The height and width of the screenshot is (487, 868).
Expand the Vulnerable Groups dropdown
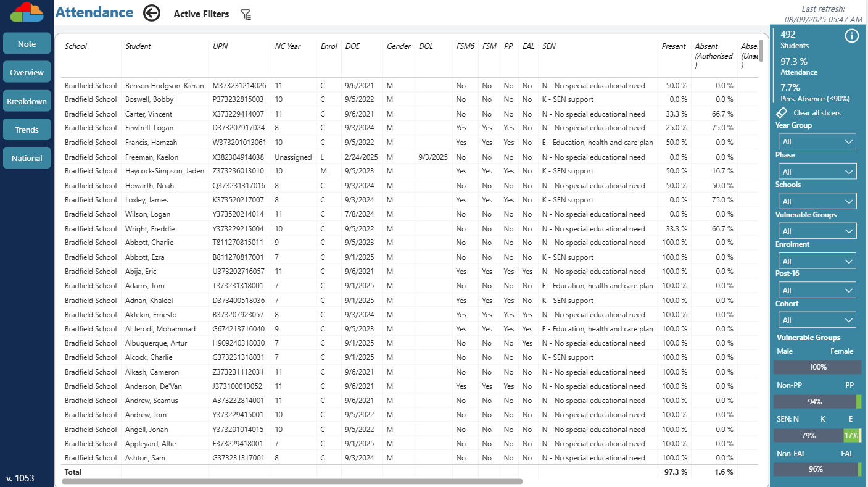click(x=816, y=231)
